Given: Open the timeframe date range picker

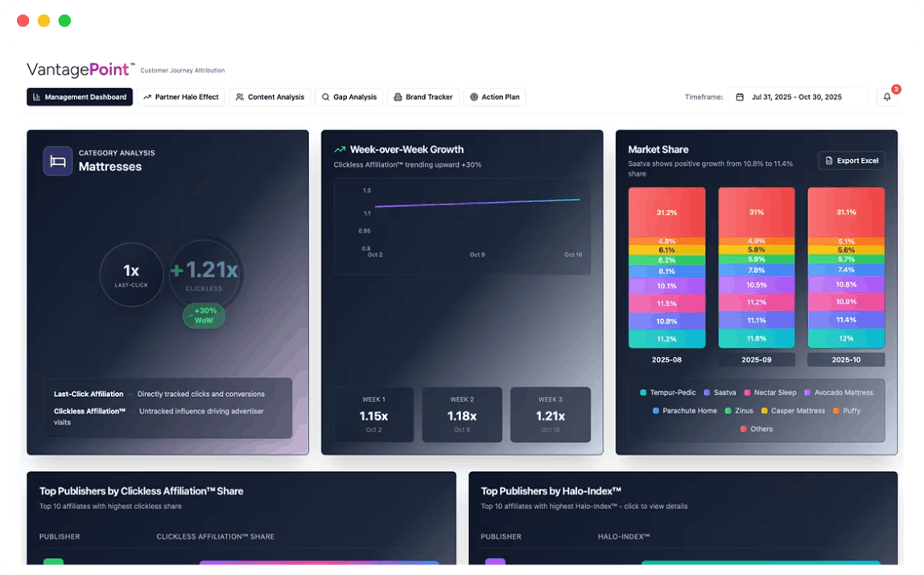Looking at the screenshot, I should click(797, 97).
